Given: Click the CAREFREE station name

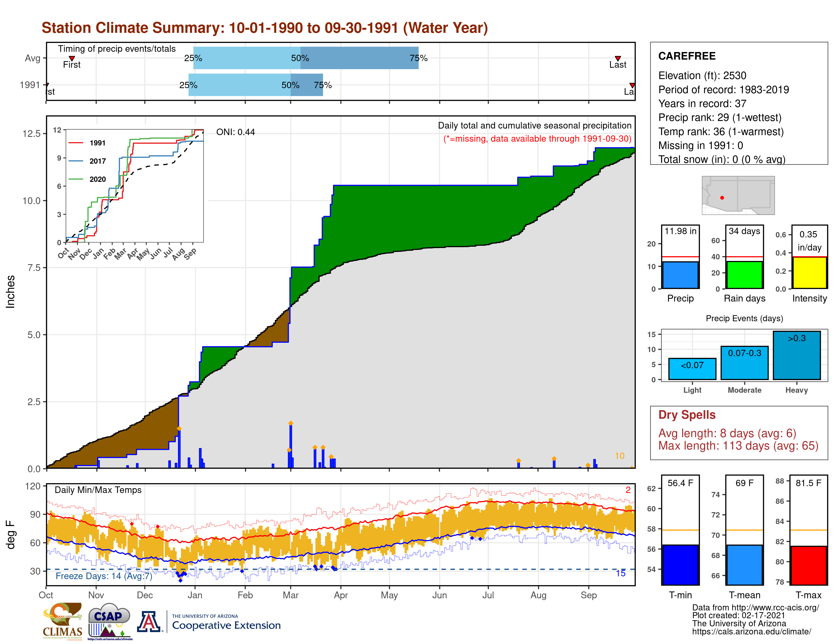Looking at the screenshot, I should tap(687, 56).
